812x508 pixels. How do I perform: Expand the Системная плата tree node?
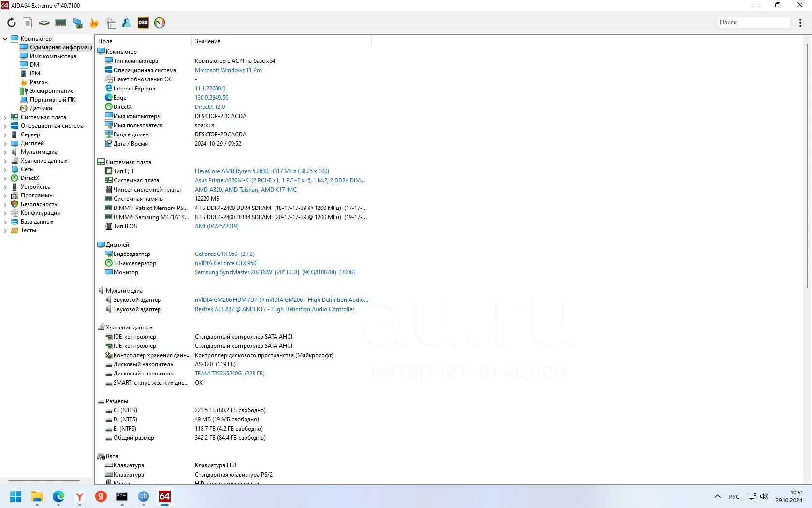click(x=5, y=117)
